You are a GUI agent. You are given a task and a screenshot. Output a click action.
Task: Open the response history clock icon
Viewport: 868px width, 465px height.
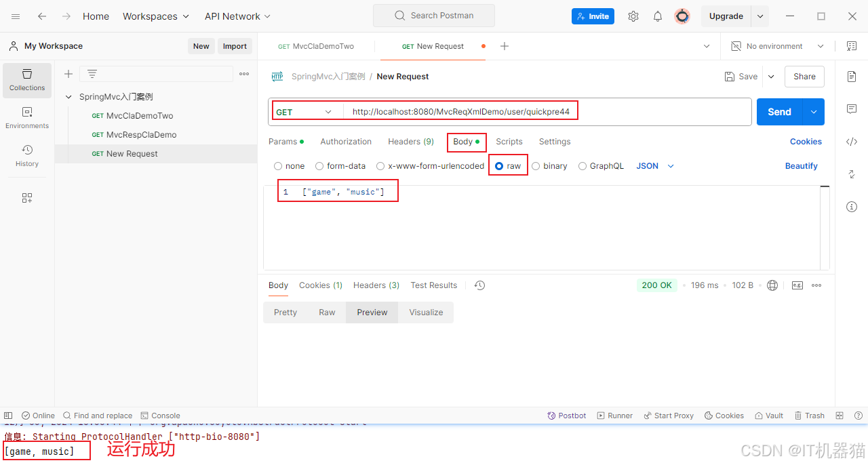[x=479, y=285]
